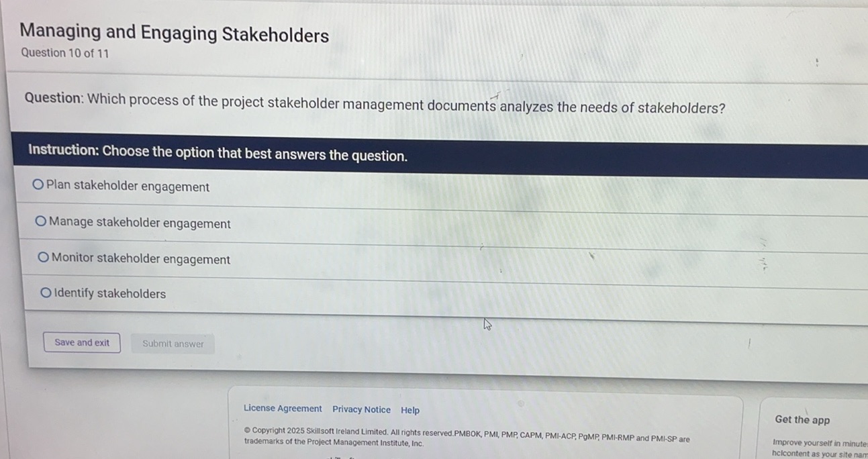
Task: Save progress and leave the quiz
Action: pos(81,342)
